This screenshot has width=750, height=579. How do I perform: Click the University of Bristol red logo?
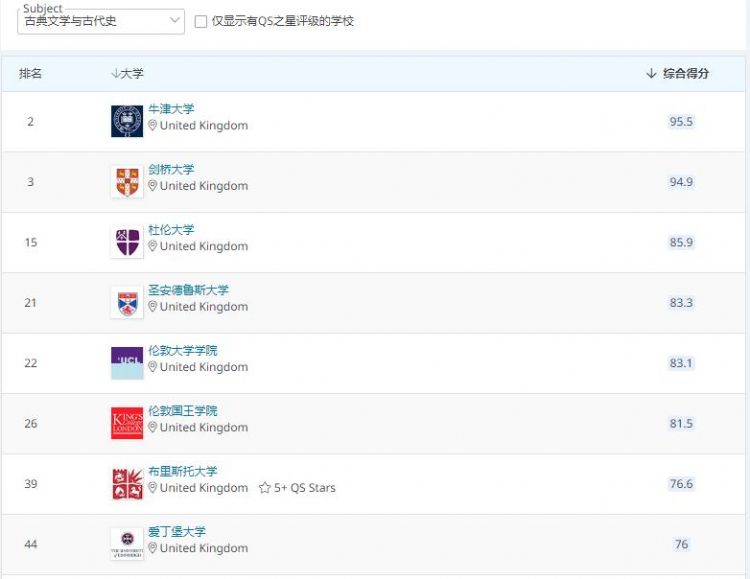(x=127, y=483)
